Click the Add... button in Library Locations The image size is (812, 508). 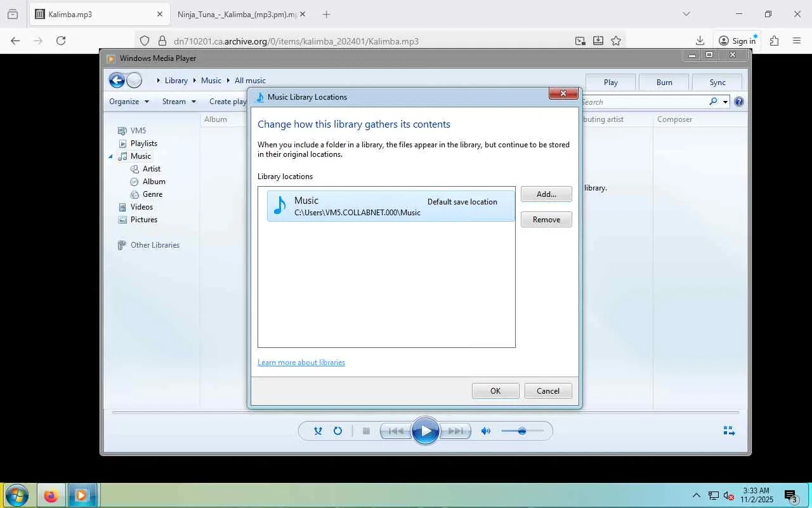coord(546,194)
